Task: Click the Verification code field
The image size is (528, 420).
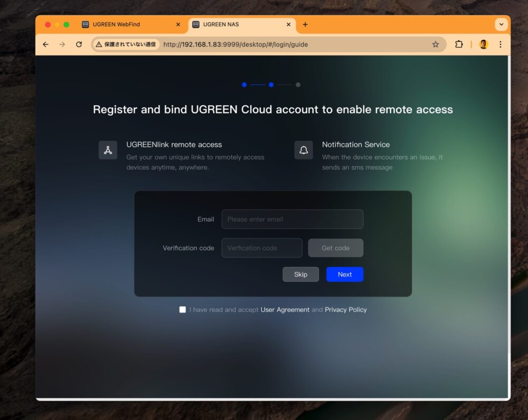Action: pos(262,248)
